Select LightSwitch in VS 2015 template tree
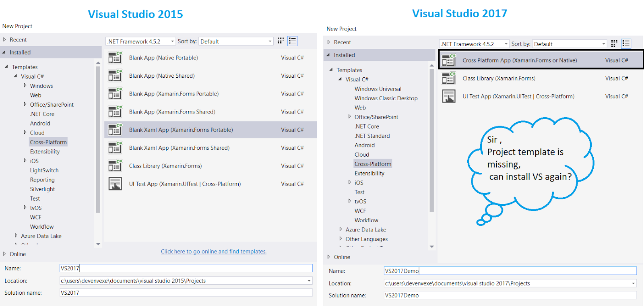 click(x=44, y=170)
